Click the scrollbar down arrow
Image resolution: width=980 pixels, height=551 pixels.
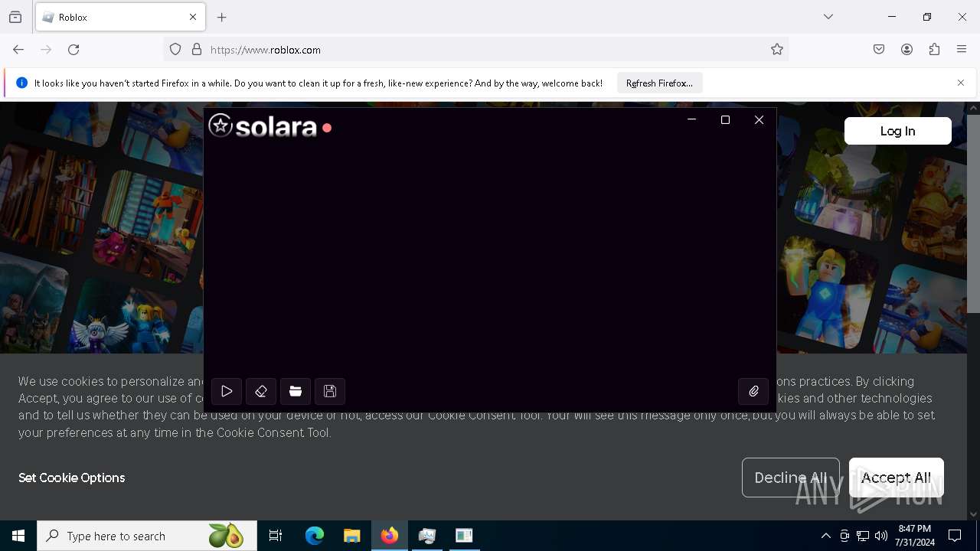973,514
